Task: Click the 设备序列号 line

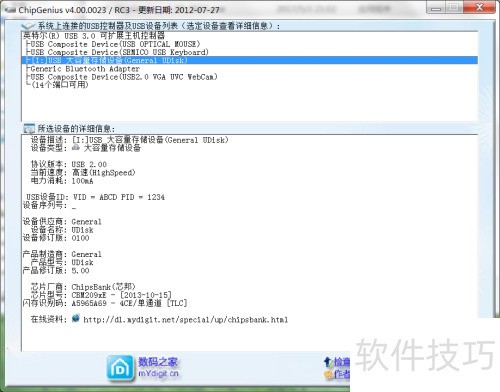Action: [49, 205]
